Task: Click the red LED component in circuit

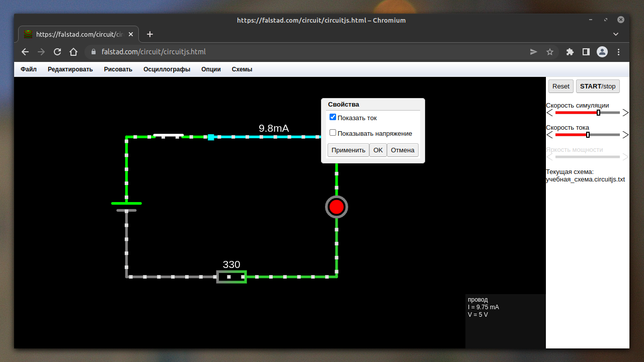Action: pyautogui.click(x=337, y=207)
